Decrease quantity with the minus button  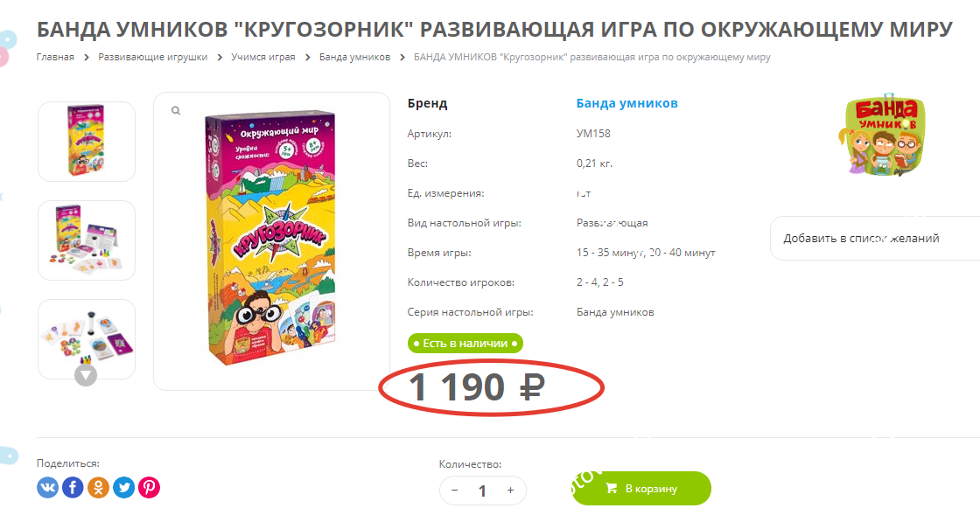click(454, 491)
